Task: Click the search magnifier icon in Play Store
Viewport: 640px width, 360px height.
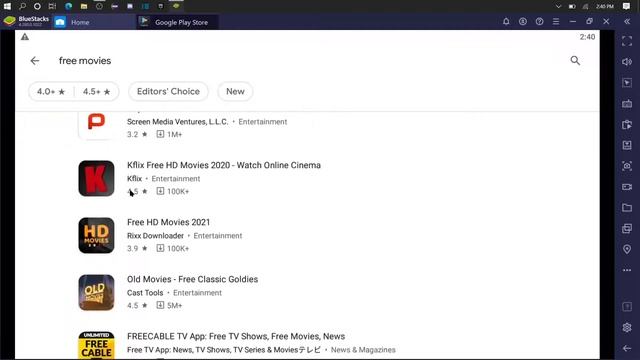Action: pos(575,61)
